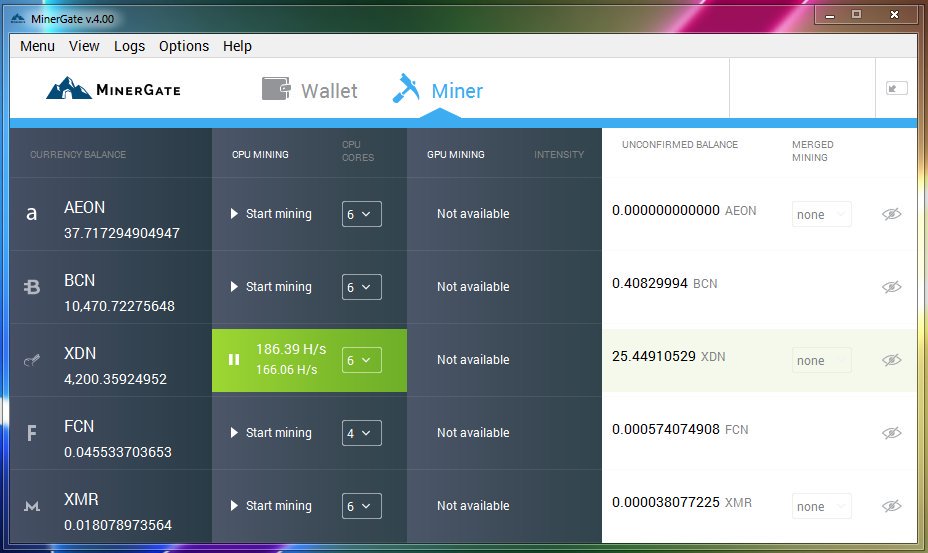Open FCN CPU cores dropdown

362,433
